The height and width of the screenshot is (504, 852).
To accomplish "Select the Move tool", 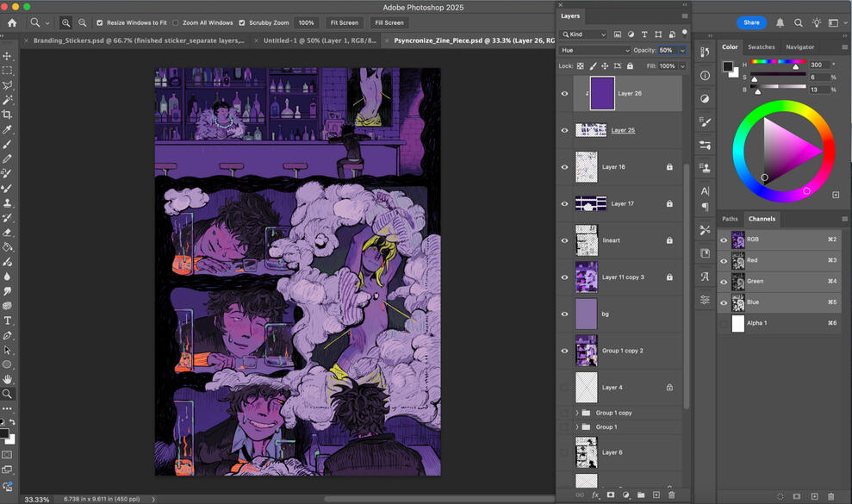I will click(8, 56).
